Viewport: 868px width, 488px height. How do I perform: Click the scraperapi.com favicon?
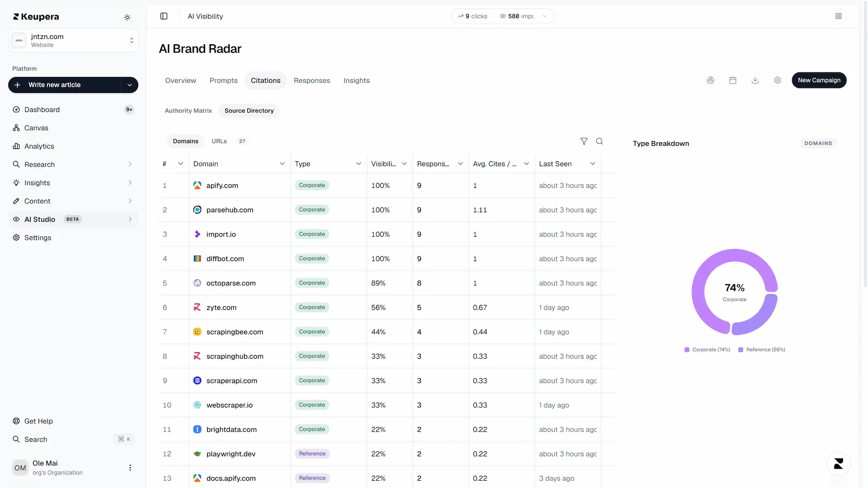pos(198,380)
